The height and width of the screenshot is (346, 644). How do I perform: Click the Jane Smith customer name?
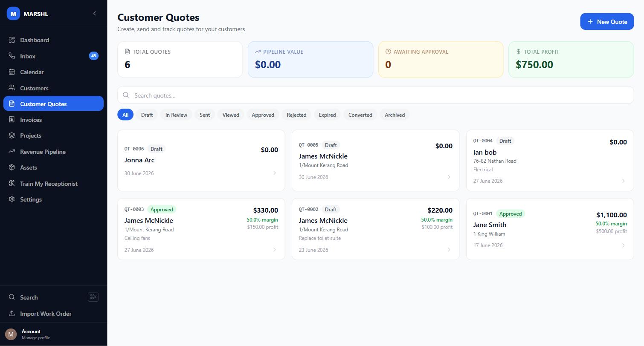click(490, 225)
